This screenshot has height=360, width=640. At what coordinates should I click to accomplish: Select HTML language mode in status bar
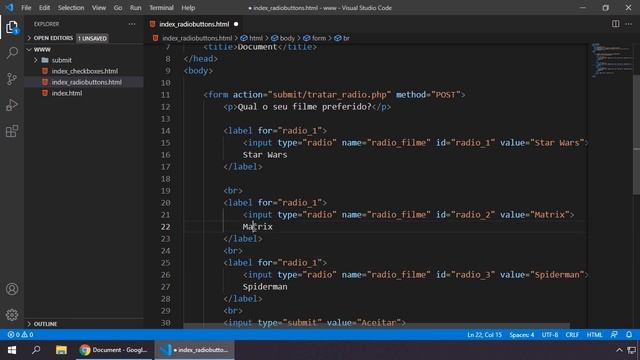(594, 335)
